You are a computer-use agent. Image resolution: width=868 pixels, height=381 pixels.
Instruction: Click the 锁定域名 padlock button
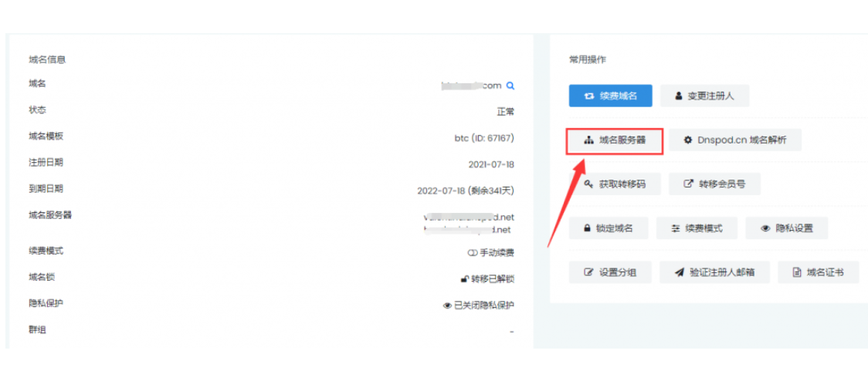click(608, 228)
